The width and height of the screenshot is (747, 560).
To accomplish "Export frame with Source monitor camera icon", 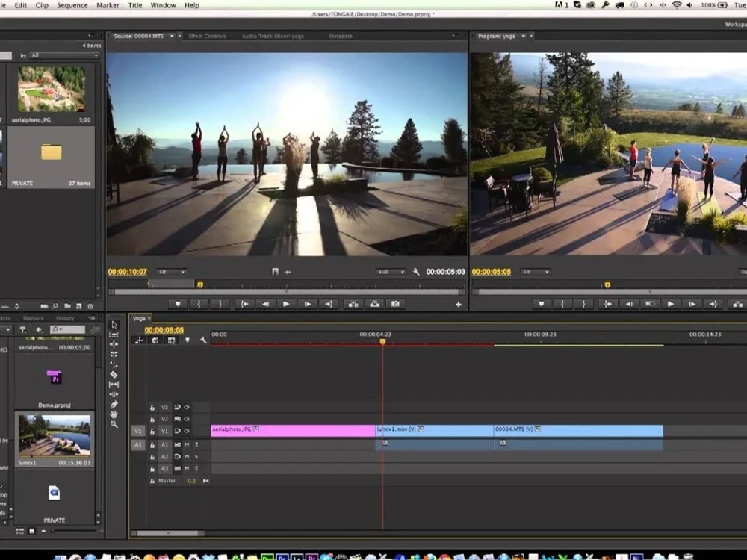I will (395, 304).
